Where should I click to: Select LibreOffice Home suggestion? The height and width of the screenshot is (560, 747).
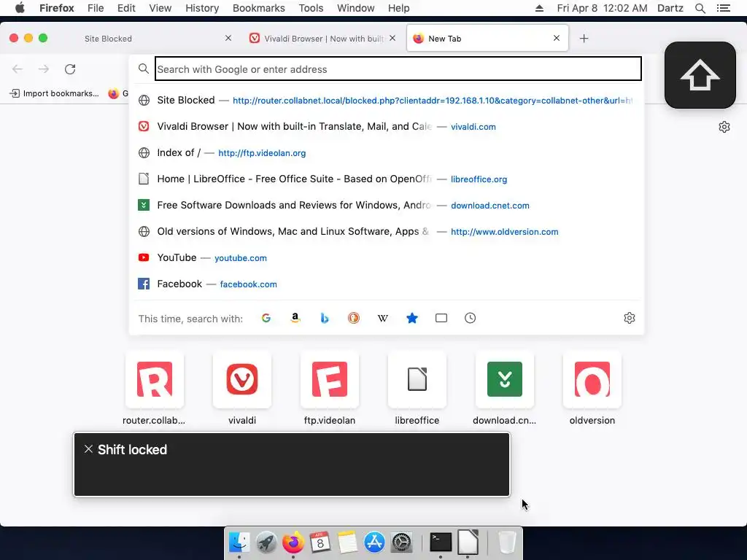(x=386, y=179)
